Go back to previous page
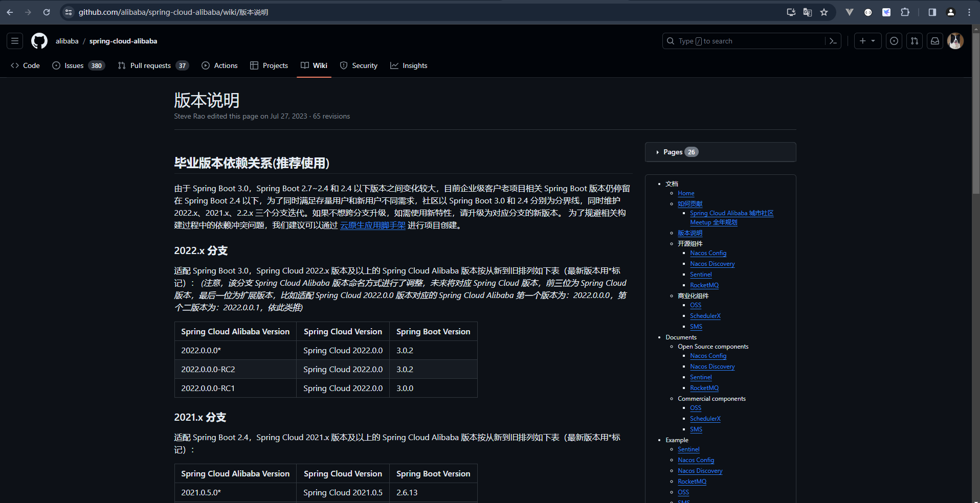Image resolution: width=980 pixels, height=503 pixels. tap(10, 12)
